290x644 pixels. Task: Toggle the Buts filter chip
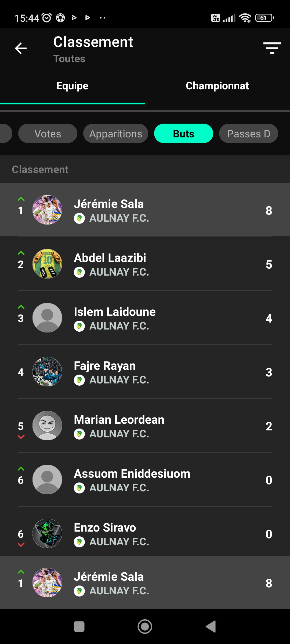[184, 133]
